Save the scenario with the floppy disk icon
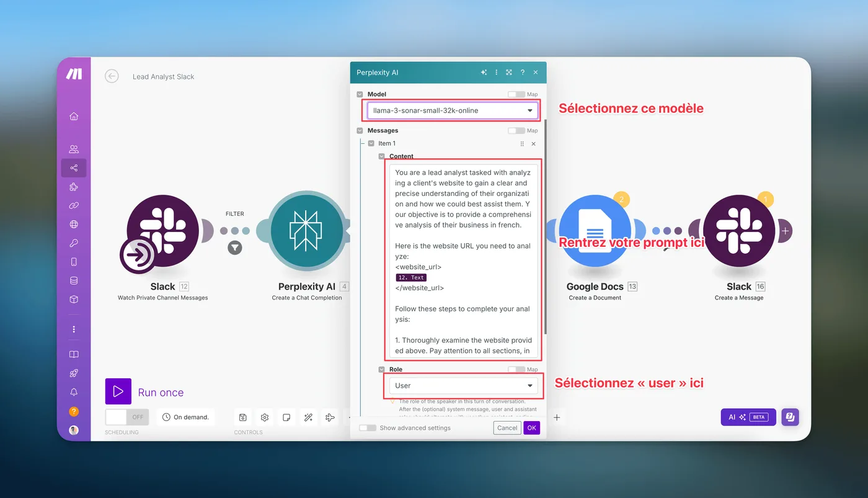The height and width of the screenshot is (498, 868). tap(243, 417)
